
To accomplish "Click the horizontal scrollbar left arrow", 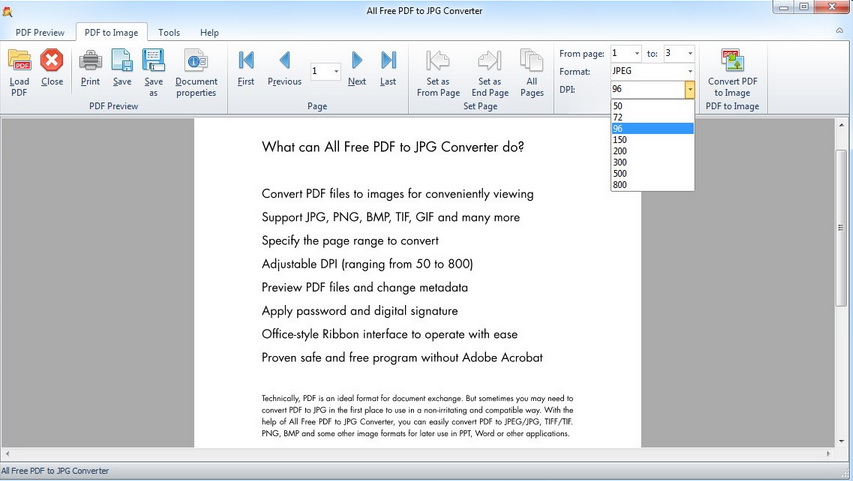I will [x=7, y=453].
